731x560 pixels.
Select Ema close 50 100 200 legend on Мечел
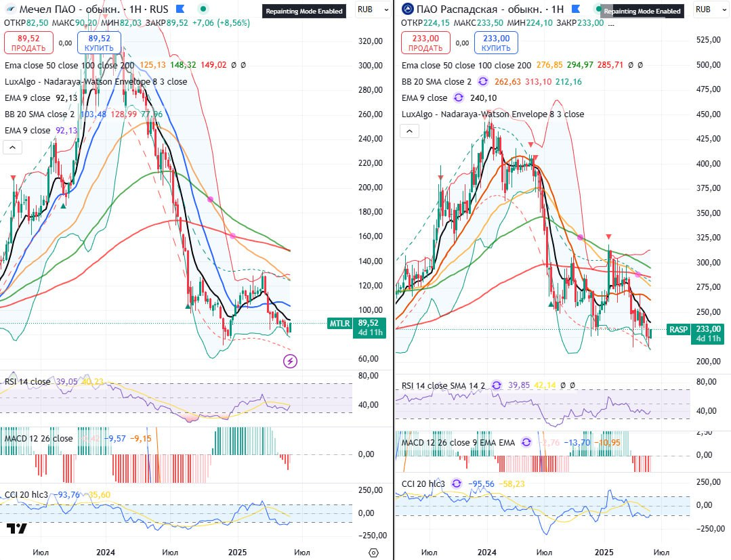coord(70,65)
